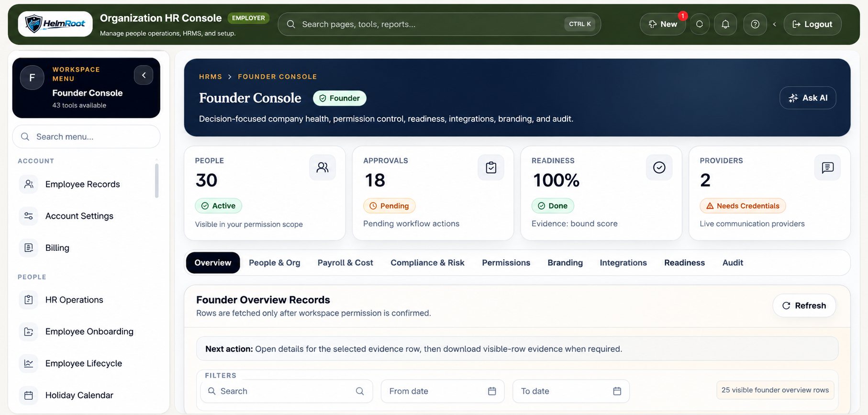Click the Logout button

coord(812,24)
